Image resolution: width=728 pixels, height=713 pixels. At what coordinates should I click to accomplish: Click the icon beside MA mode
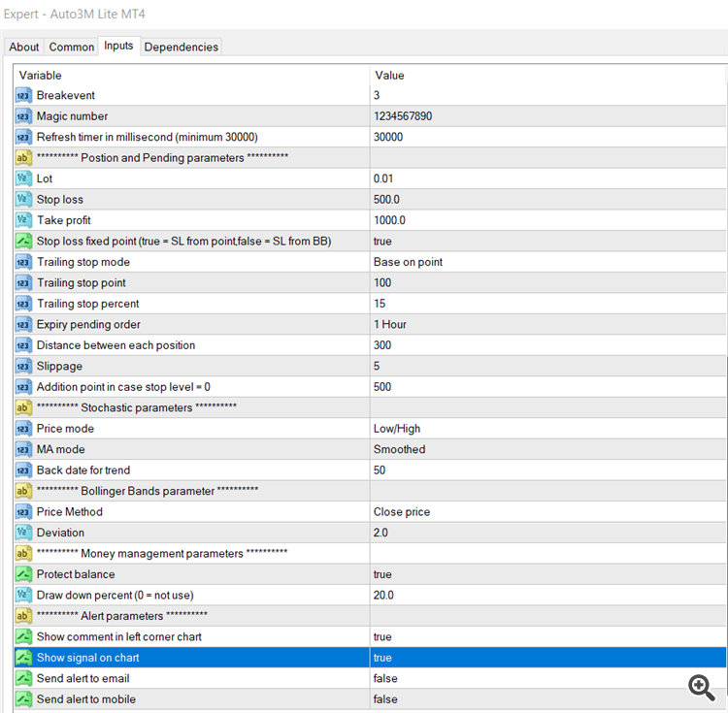click(x=23, y=449)
